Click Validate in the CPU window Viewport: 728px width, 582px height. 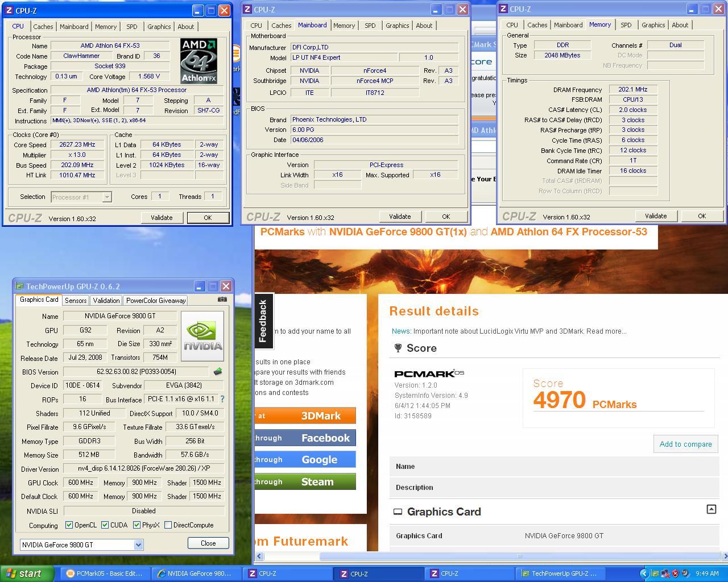(162, 218)
